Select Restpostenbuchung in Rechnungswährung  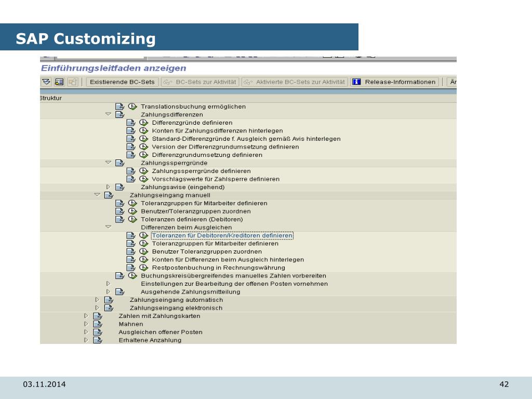pos(219,268)
